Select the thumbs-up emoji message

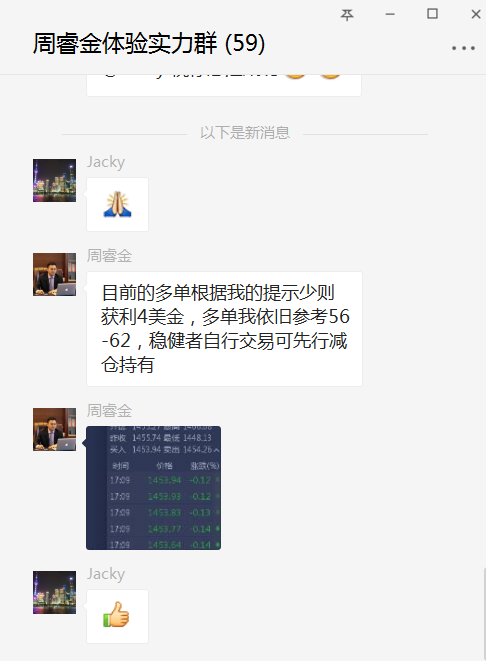coord(118,616)
